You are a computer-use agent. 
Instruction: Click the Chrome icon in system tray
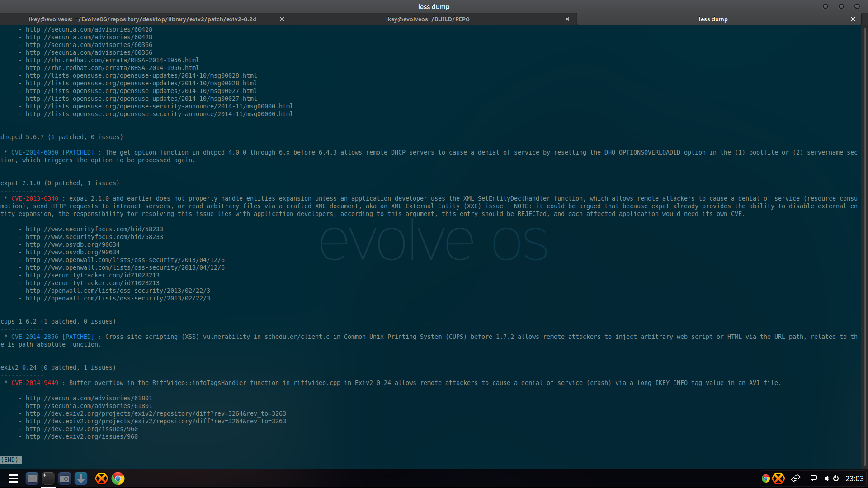point(765,479)
